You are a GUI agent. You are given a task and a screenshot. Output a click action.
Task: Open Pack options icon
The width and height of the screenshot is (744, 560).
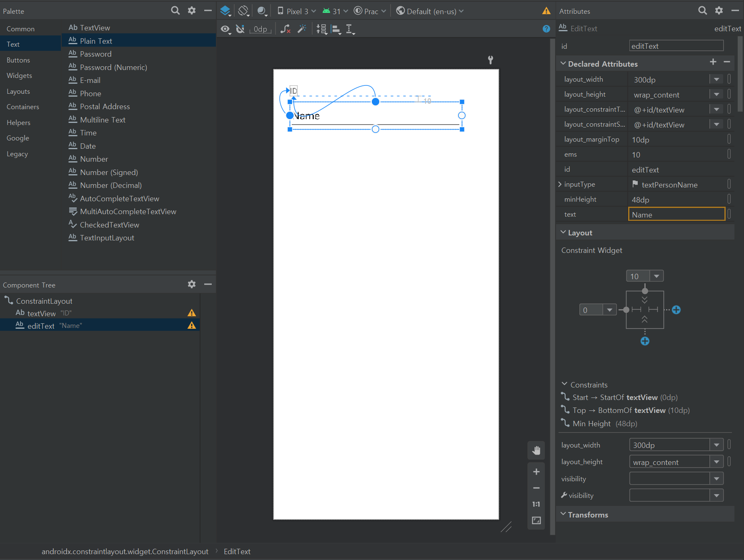pos(321,29)
